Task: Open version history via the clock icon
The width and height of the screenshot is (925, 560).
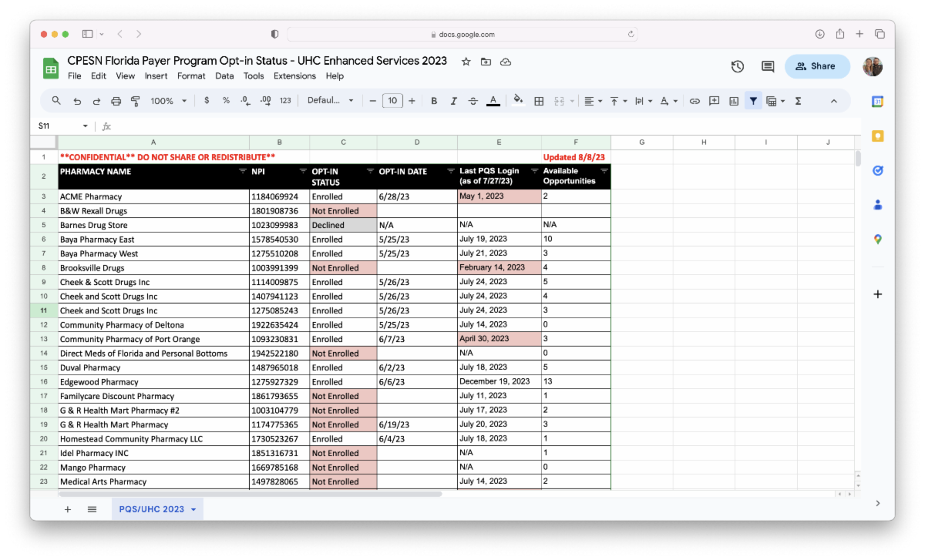Action: tap(738, 66)
